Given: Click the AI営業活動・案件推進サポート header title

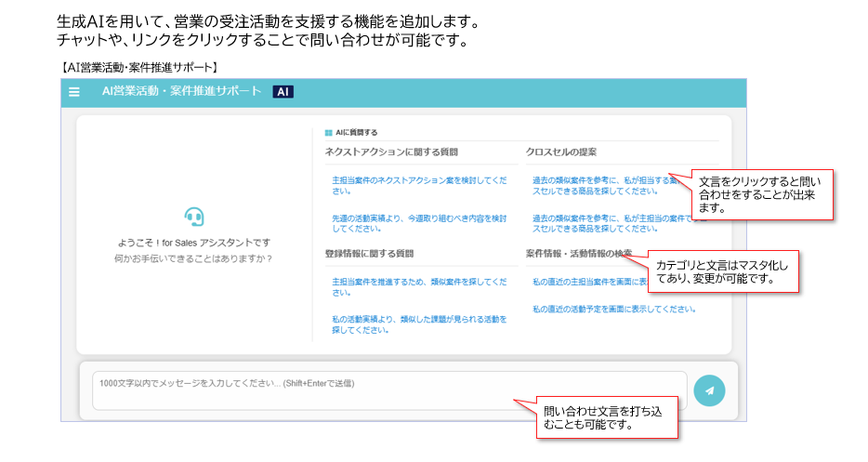Looking at the screenshot, I should [181, 92].
